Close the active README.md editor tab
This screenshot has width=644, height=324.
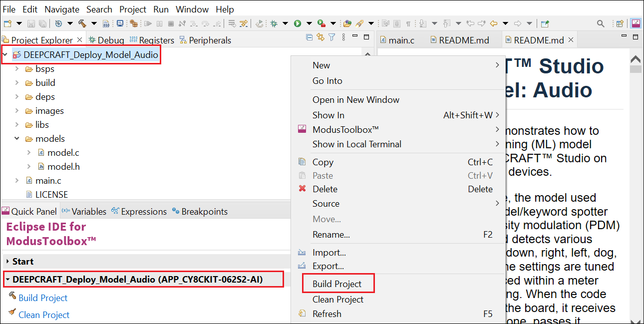[571, 40]
